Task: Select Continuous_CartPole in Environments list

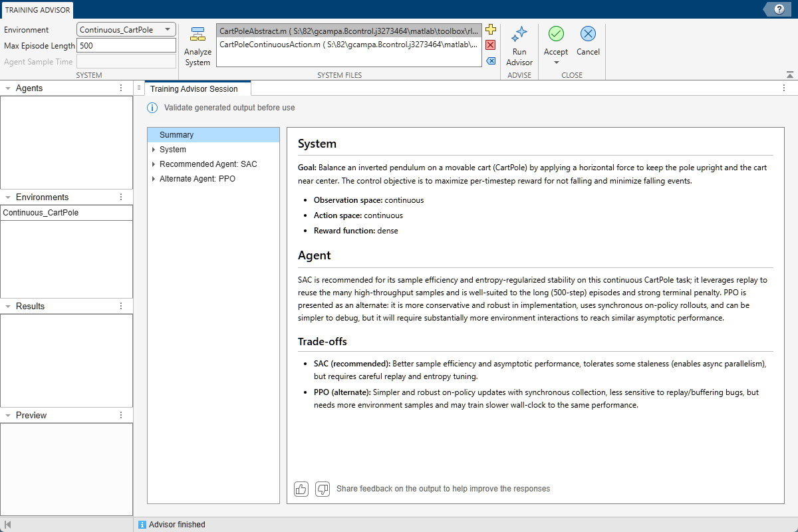Action: click(66, 213)
